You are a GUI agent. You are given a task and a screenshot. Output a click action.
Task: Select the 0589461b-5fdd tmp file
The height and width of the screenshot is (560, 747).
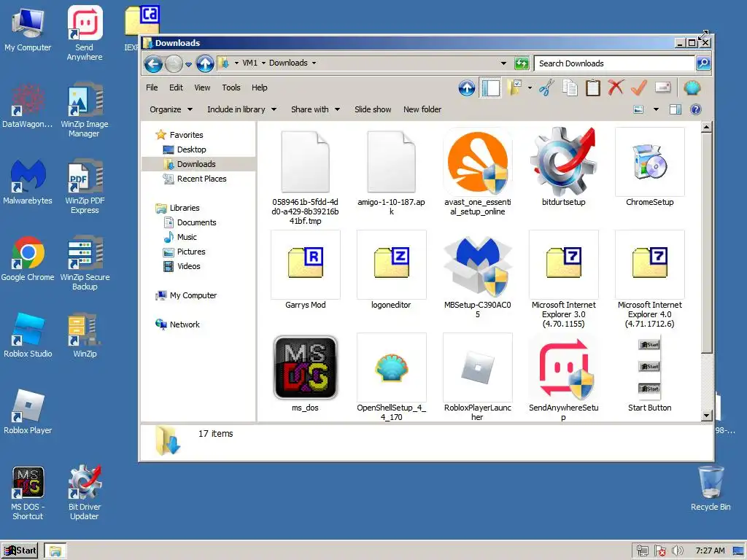306,176
